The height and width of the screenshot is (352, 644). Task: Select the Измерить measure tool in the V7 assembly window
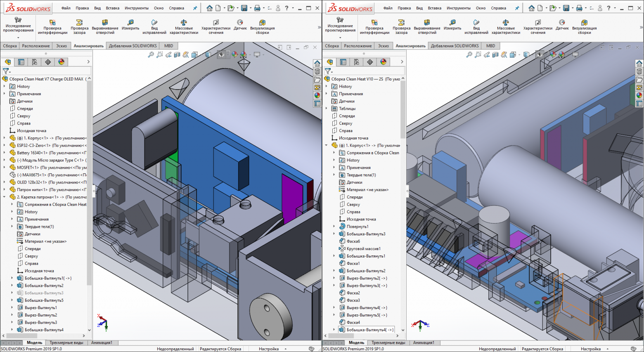(x=130, y=25)
